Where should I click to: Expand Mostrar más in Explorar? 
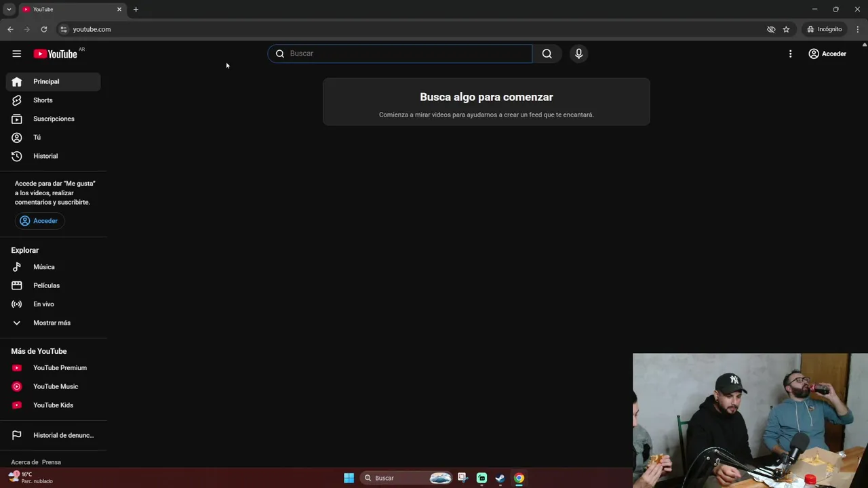(54, 323)
